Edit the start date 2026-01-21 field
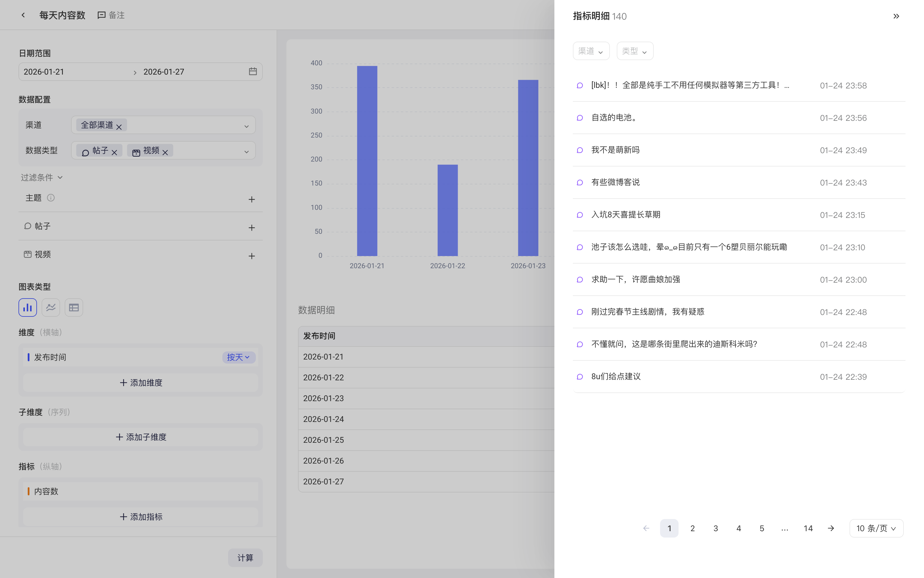 tap(76, 72)
